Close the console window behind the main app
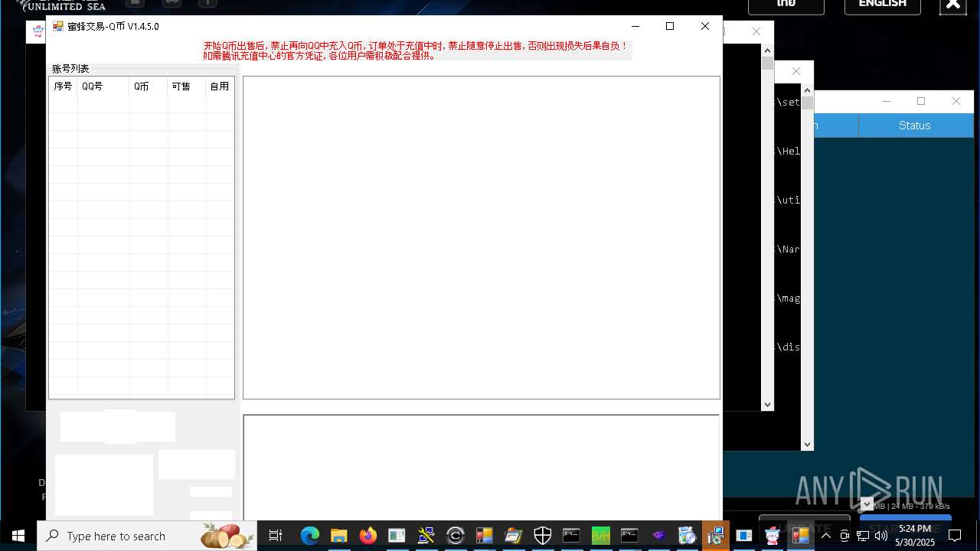980x551 pixels. 756,31
